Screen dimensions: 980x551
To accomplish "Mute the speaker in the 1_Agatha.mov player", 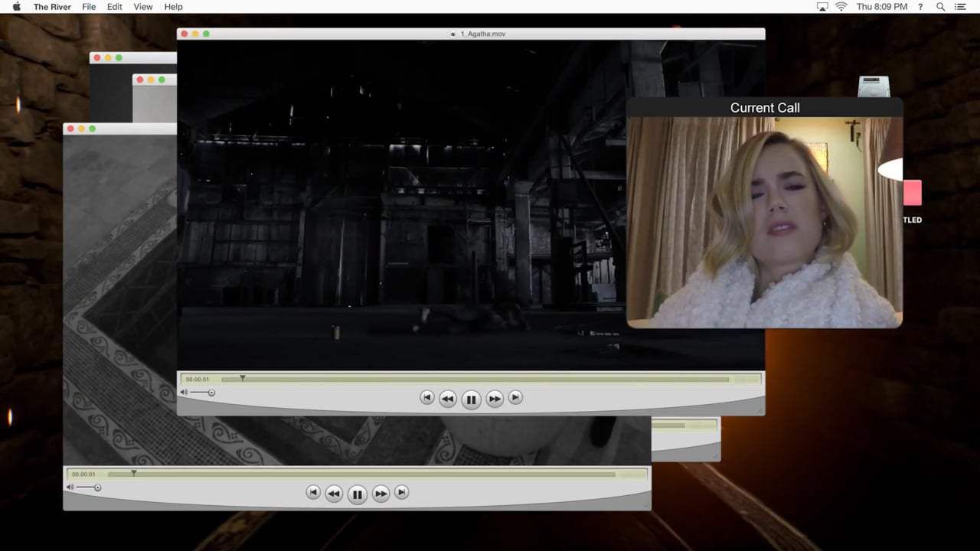I will [183, 392].
